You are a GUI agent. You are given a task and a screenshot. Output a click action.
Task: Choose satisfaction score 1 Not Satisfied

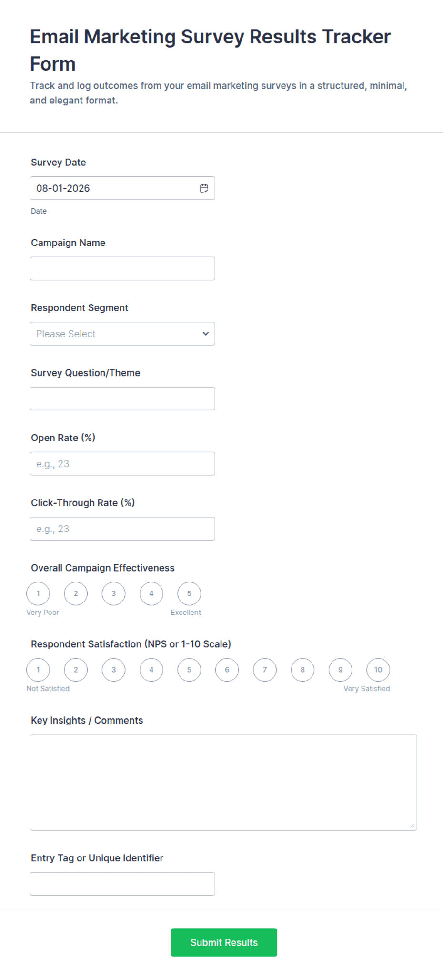coord(38,670)
